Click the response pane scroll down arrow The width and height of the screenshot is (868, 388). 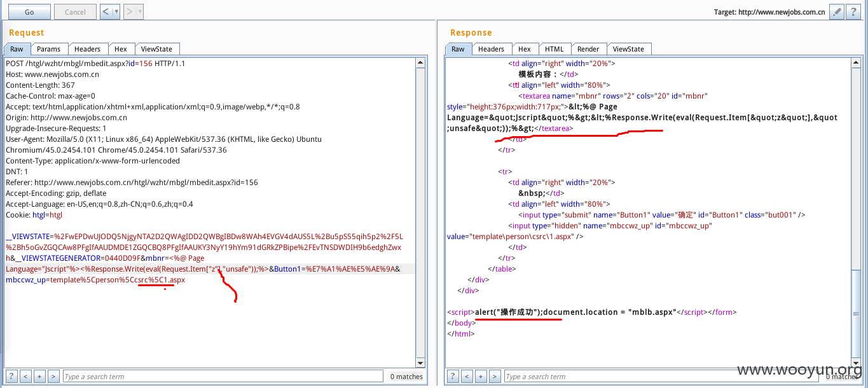pos(855,363)
